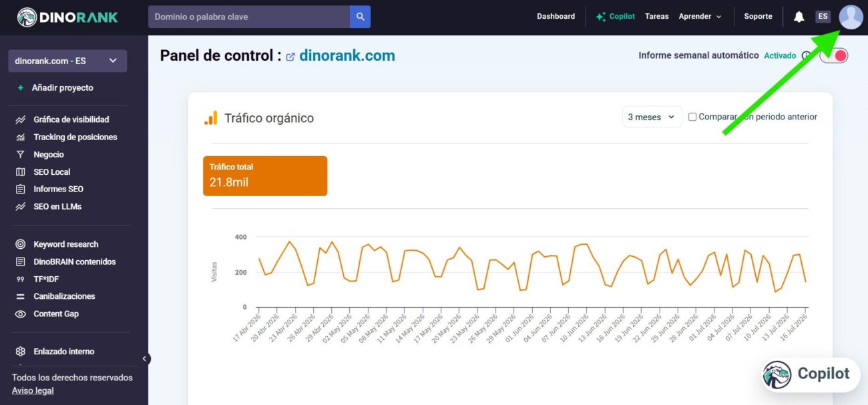
Task: Click the DinoBRAIN contenidos icon
Action: [x=20, y=262]
